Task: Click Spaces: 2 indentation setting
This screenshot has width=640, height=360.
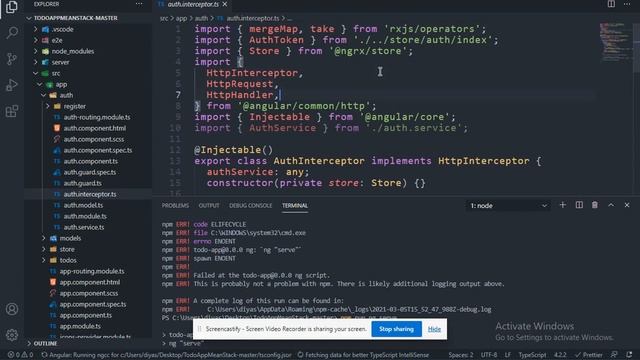Action: pyautogui.click(x=461, y=355)
